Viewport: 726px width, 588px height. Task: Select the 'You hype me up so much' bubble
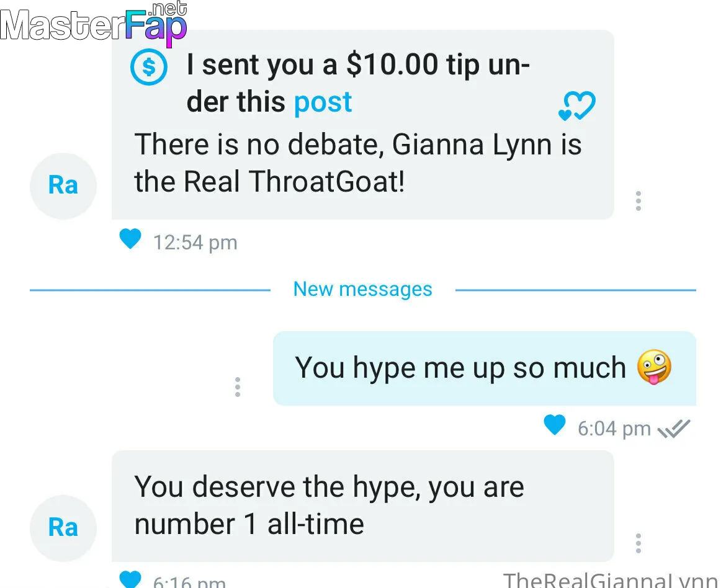point(484,368)
